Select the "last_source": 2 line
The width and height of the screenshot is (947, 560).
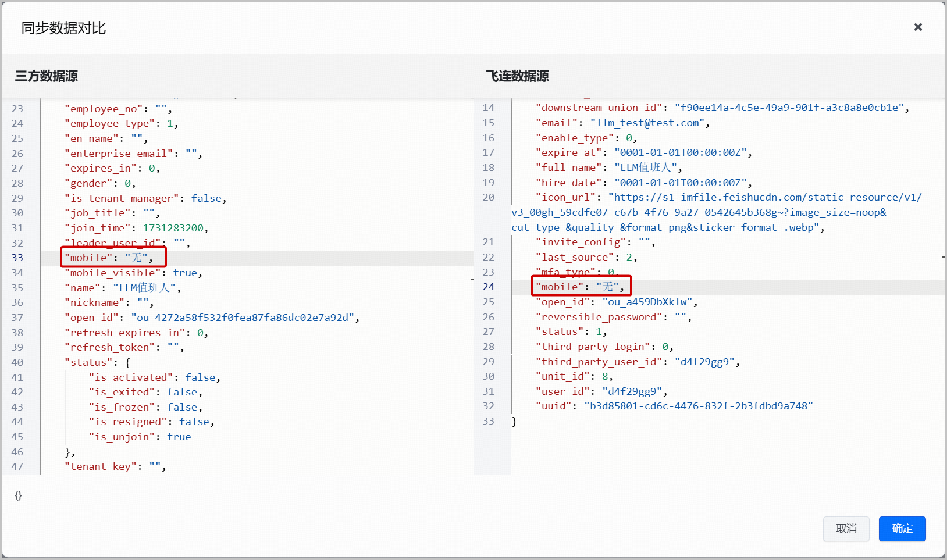(x=586, y=257)
